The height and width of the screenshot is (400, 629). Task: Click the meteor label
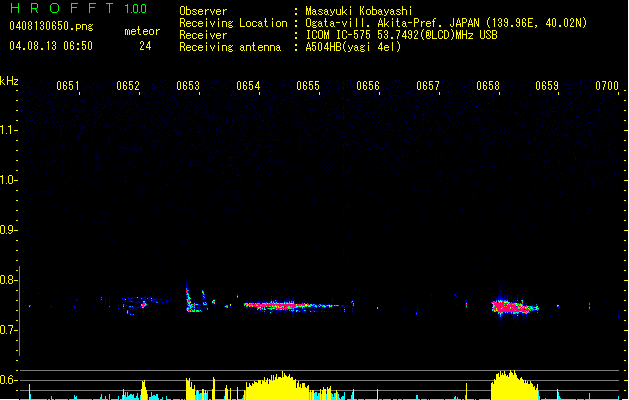pos(142,31)
